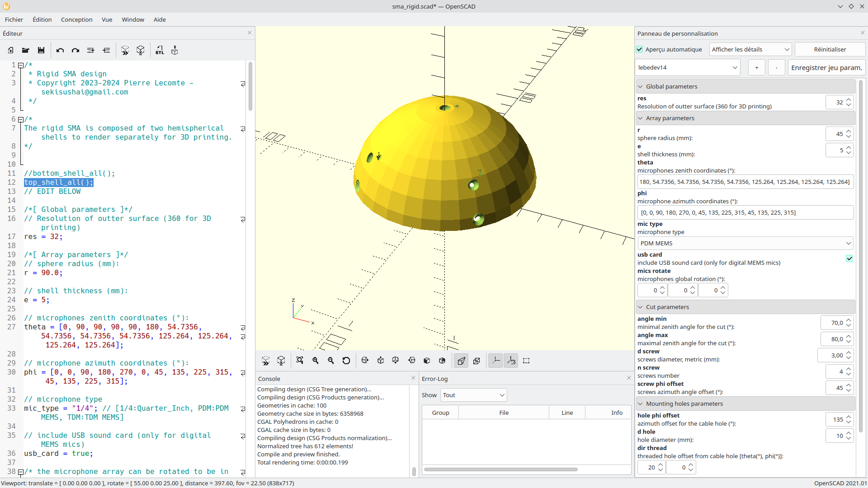Click the Error-Log horizontal scrollbar
Image resolution: width=868 pixels, height=488 pixels.
click(500, 469)
